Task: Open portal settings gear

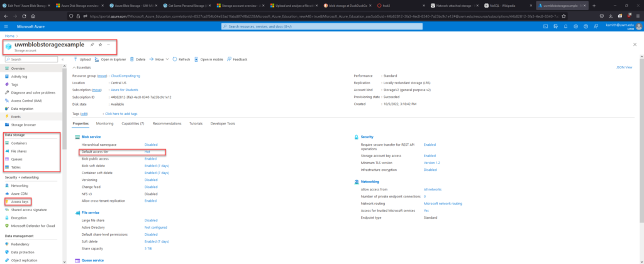Action: pyautogui.click(x=576, y=26)
